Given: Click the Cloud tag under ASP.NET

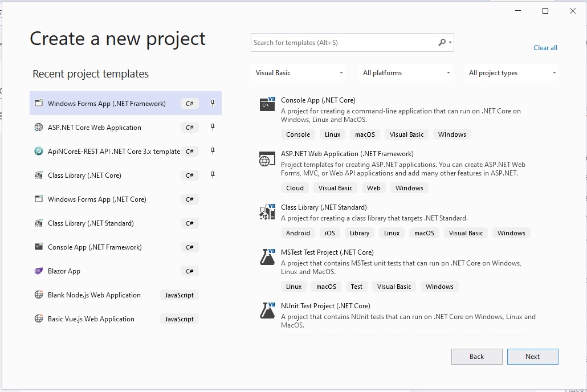Looking at the screenshot, I should point(295,188).
